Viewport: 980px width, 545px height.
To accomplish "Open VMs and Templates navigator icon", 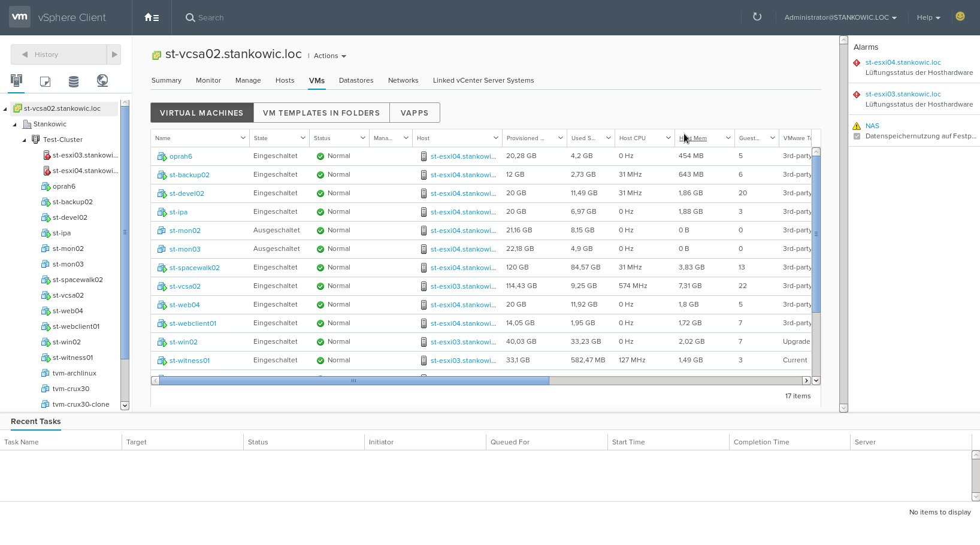I will pyautogui.click(x=45, y=81).
